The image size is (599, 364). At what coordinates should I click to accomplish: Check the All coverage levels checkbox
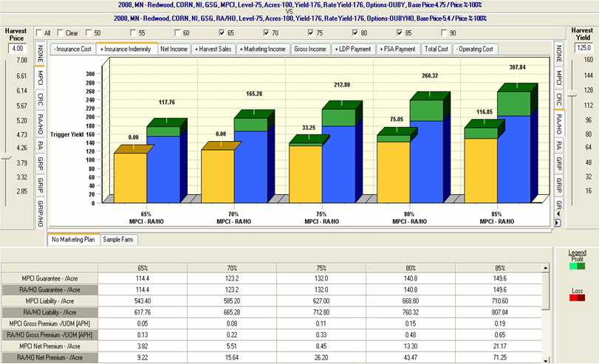click(38, 33)
